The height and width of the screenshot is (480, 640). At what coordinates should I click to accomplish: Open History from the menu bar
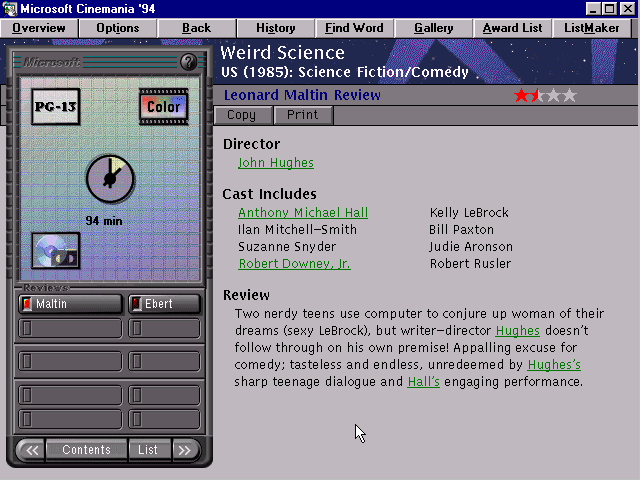point(276,28)
